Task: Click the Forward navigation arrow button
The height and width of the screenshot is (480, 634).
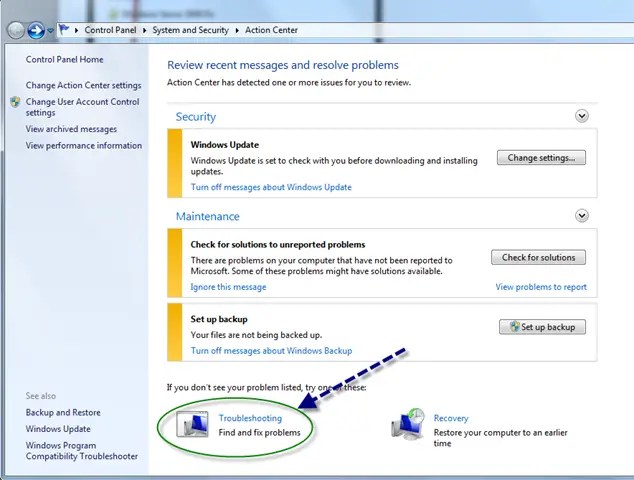Action: coord(36,31)
